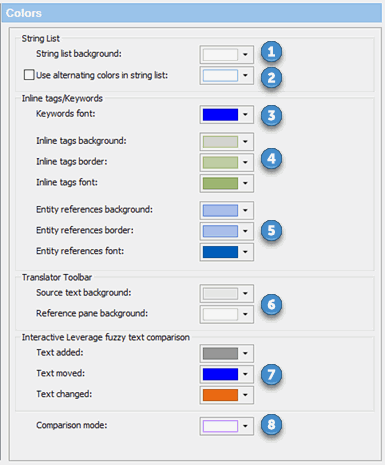Pick the orange Text changed color swatch

click(220, 395)
